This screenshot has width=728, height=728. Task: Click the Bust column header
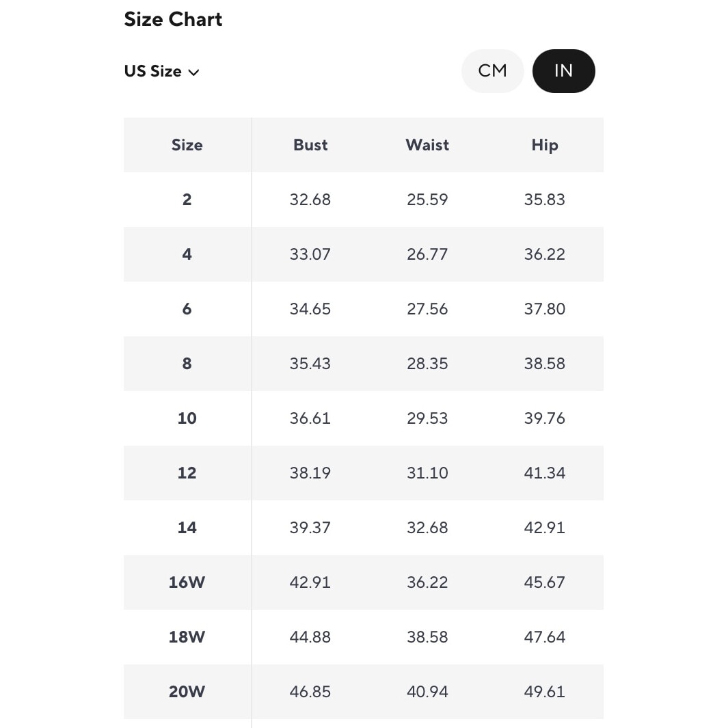(310, 145)
